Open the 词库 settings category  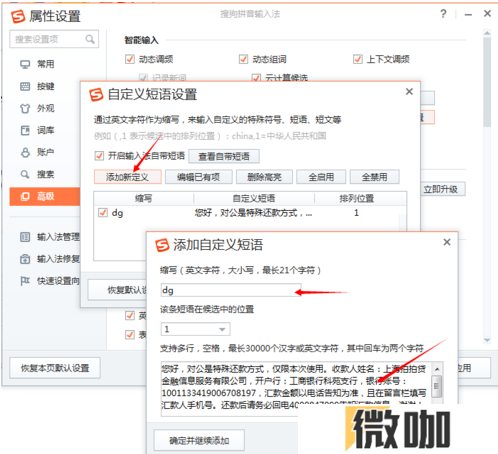[x=45, y=130]
